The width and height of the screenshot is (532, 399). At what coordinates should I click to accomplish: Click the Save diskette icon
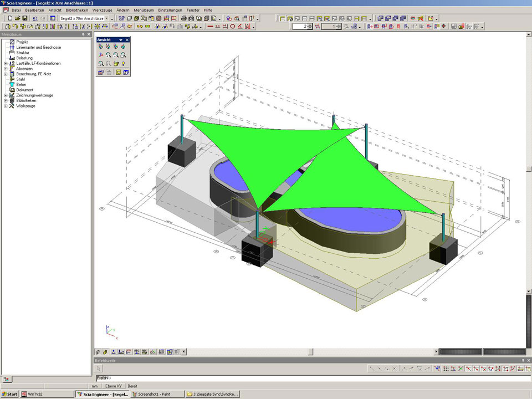tap(25, 18)
